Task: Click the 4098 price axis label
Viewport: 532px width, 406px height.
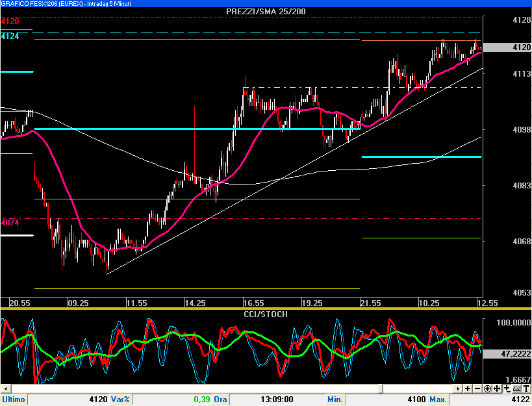Action: [522, 129]
